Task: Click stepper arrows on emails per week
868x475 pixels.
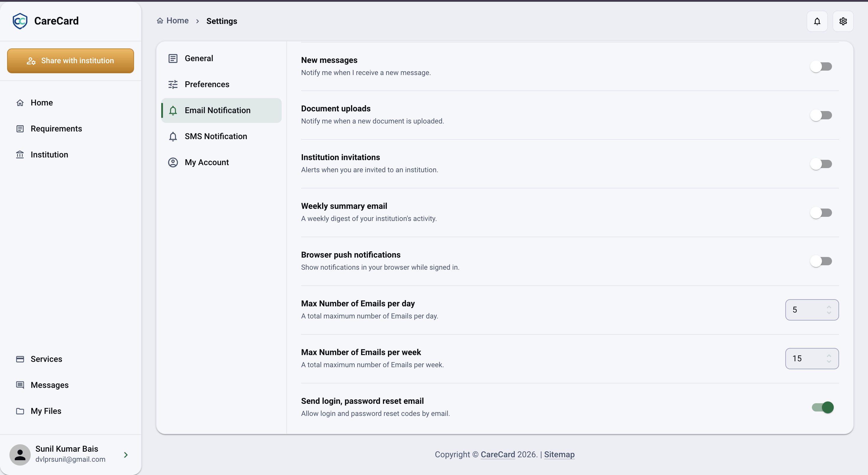Action: coord(828,358)
